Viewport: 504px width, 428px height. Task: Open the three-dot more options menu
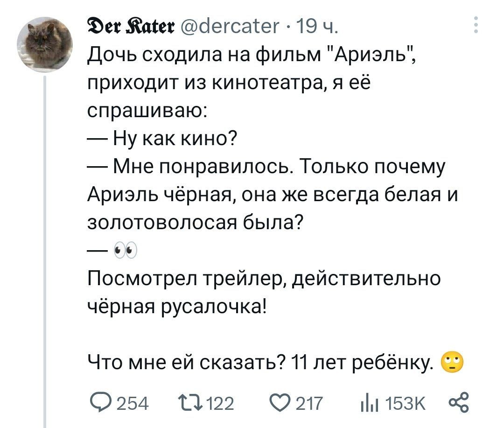coord(475,25)
